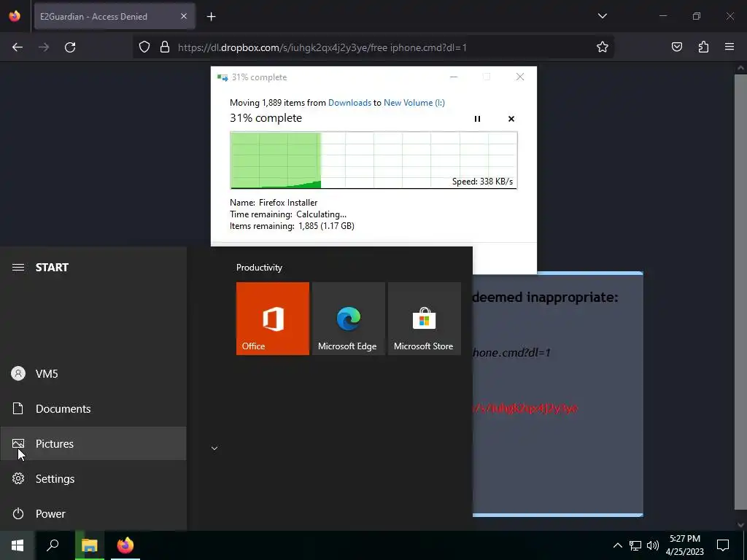
Task: Cancel the file move operation
Action: [x=511, y=119]
